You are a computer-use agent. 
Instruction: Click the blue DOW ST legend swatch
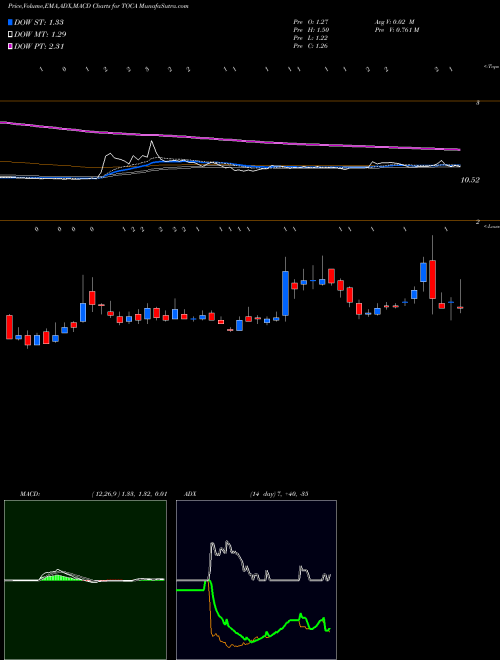[11, 22]
